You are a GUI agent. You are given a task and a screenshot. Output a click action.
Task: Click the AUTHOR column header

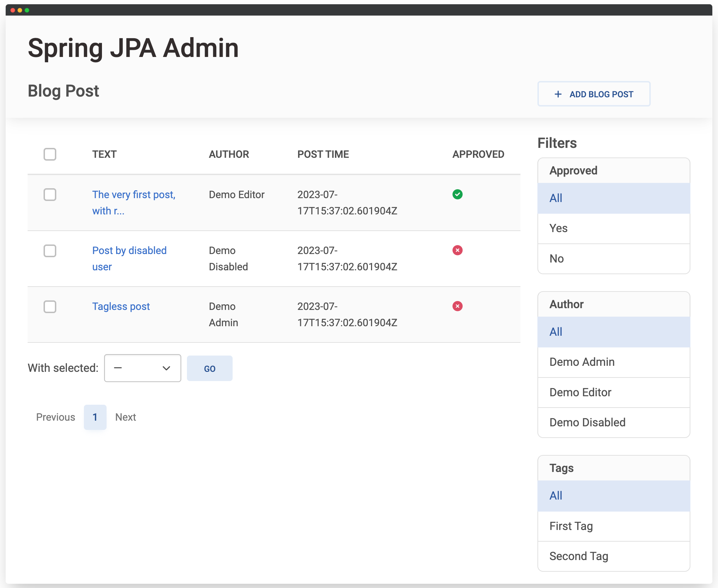point(229,154)
